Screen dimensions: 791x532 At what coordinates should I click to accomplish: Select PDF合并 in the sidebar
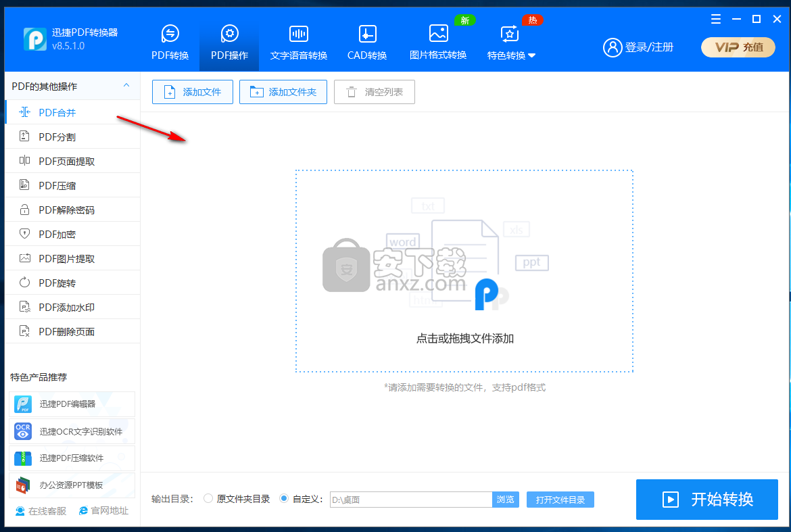point(72,112)
